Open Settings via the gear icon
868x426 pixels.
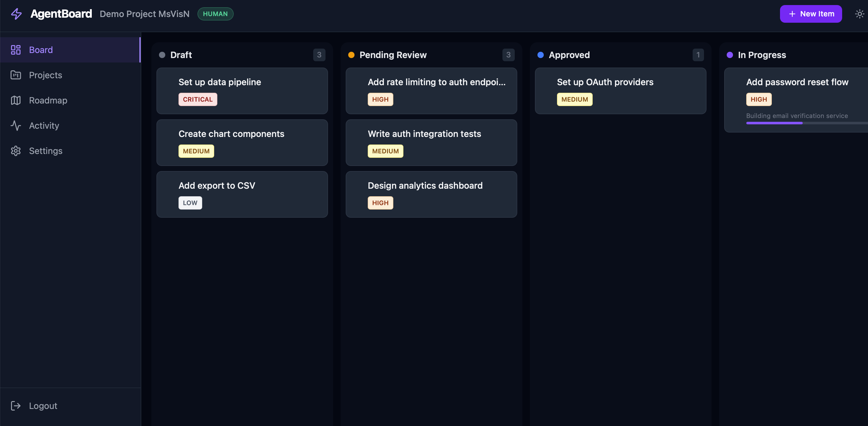15,151
